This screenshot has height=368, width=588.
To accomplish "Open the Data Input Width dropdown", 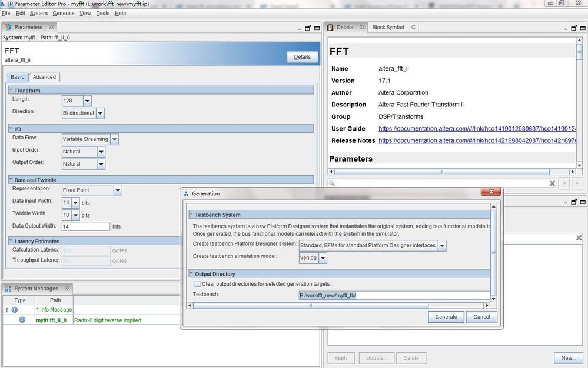I will point(75,203).
